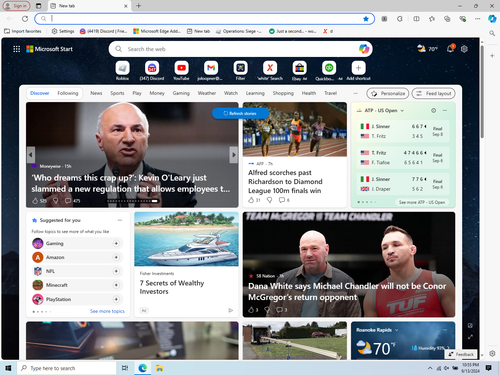
Task: Expand Roanoke Rapids location dropdown
Action: coord(397,330)
